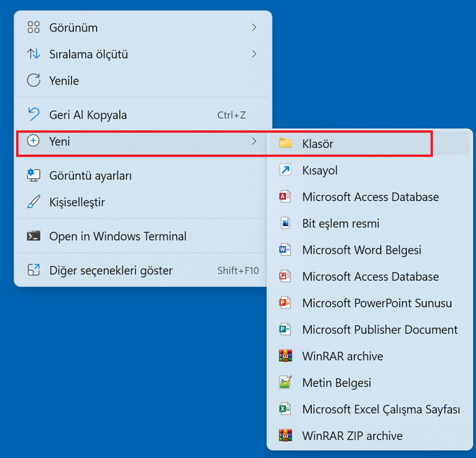Click the WinRAR archive books icon
This screenshot has width=476, height=458.
[x=286, y=356]
